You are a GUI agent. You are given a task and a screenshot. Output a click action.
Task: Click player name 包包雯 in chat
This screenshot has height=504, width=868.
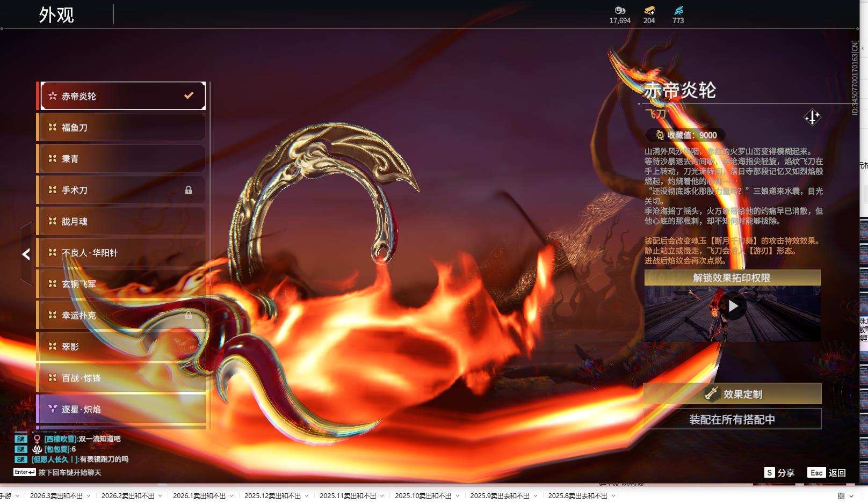pyautogui.click(x=57, y=449)
